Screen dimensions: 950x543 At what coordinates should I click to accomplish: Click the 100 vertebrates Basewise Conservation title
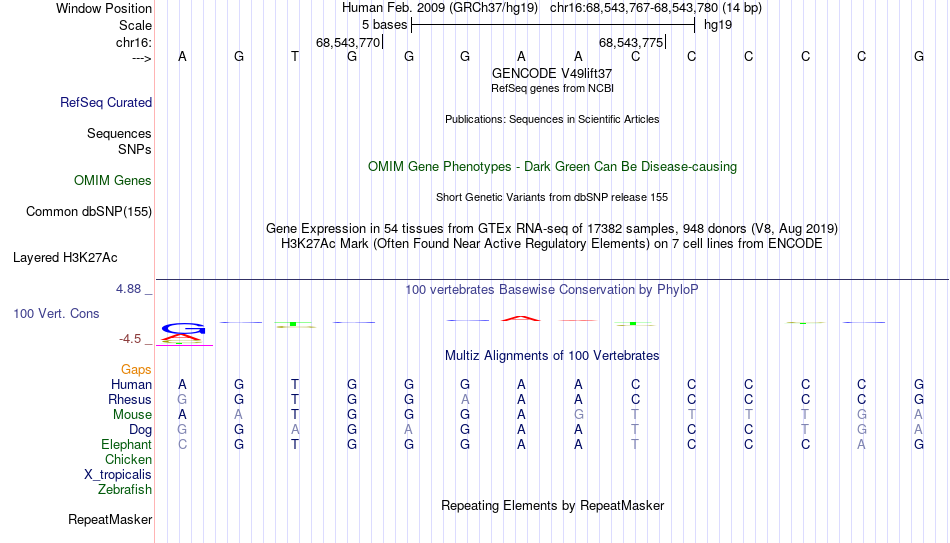pos(552,290)
